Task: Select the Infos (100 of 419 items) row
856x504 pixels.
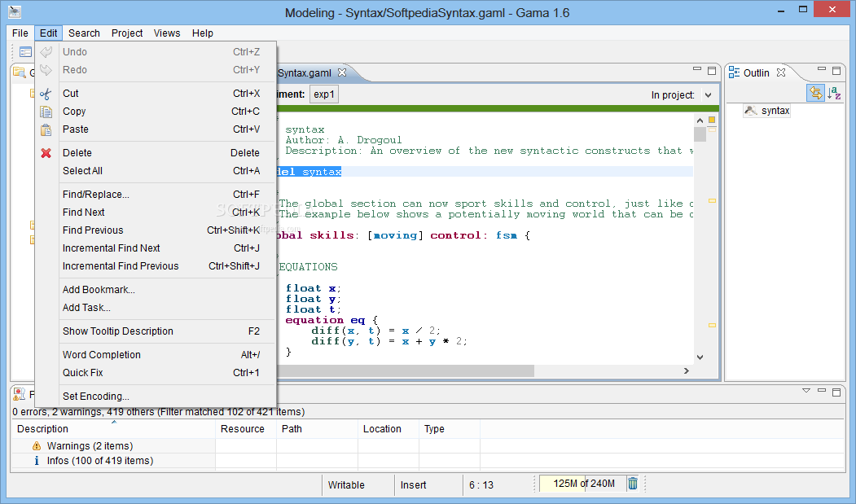Action: point(100,461)
